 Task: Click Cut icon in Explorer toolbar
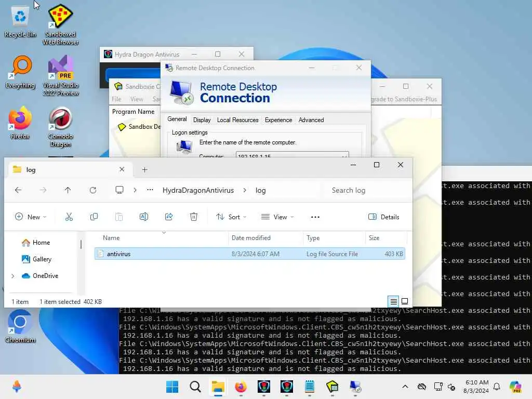coord(69,217)
